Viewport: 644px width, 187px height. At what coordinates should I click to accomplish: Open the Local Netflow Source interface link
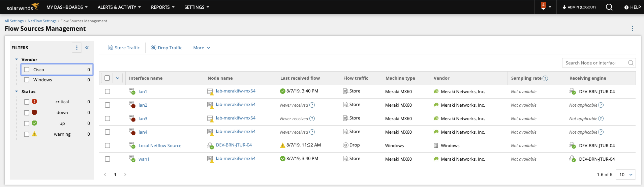click(160, 145)
